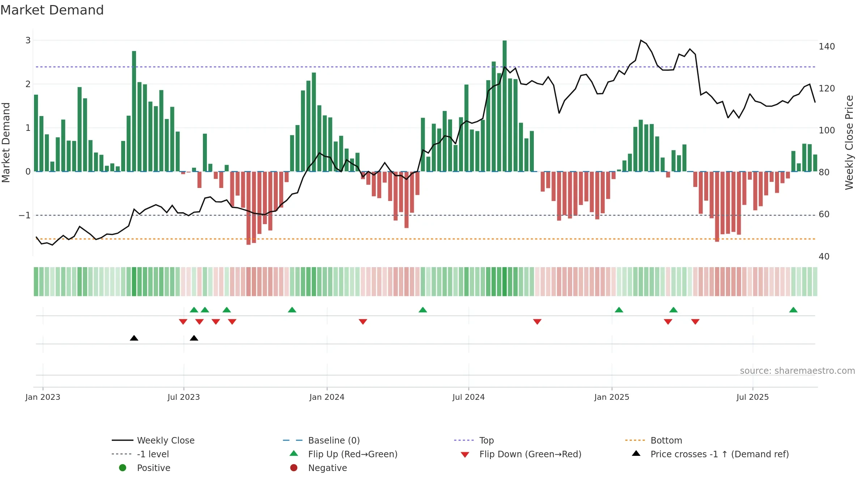Click the red flip-down marker after Jan 2024

(363, 322)
